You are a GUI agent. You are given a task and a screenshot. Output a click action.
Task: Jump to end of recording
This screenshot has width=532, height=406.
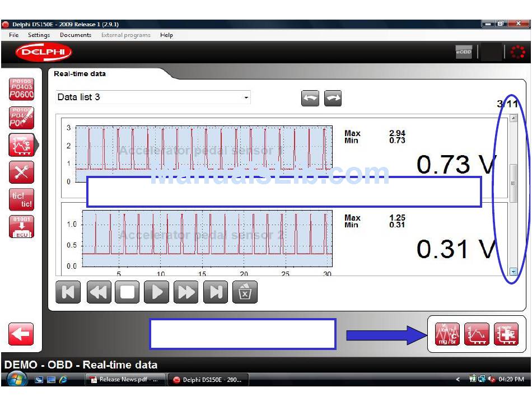[x=216, y=292]
